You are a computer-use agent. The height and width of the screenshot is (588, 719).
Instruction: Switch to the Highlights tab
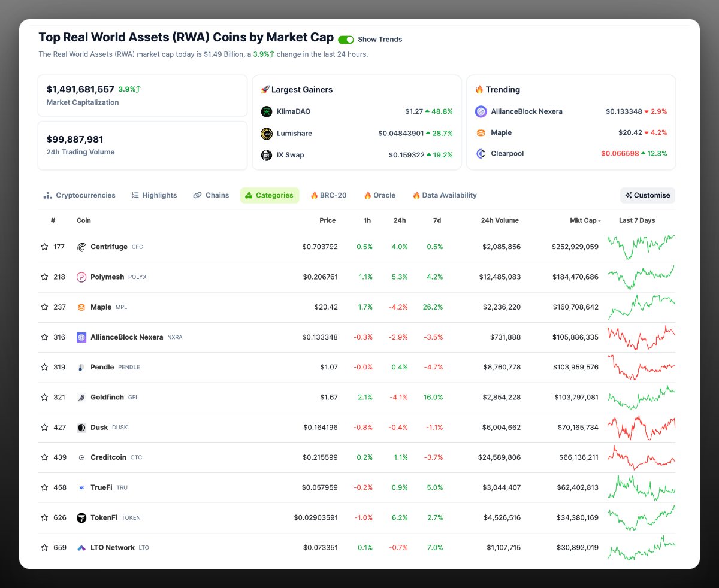pos(154,195)
